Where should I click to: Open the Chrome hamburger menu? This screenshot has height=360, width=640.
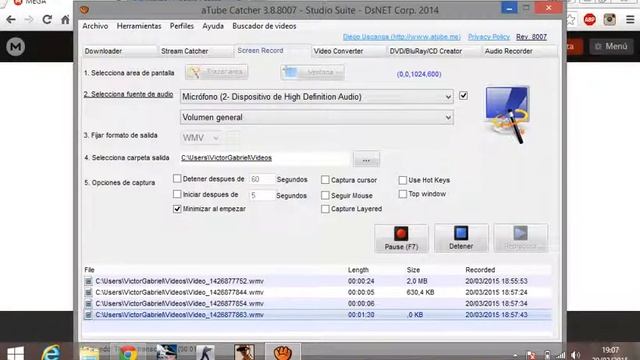630,20
